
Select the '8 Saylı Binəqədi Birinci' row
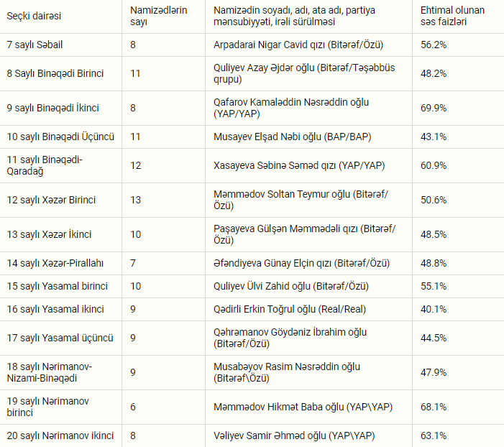252,73
